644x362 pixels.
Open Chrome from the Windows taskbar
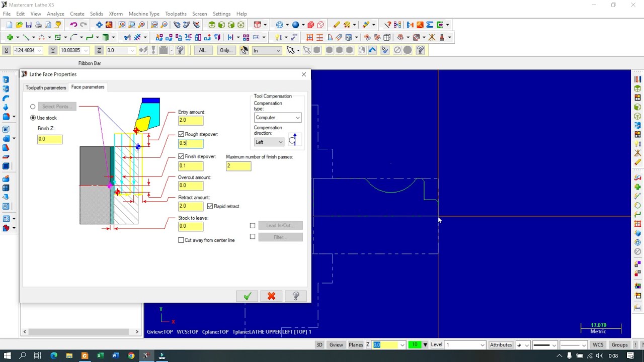[131, 355]
